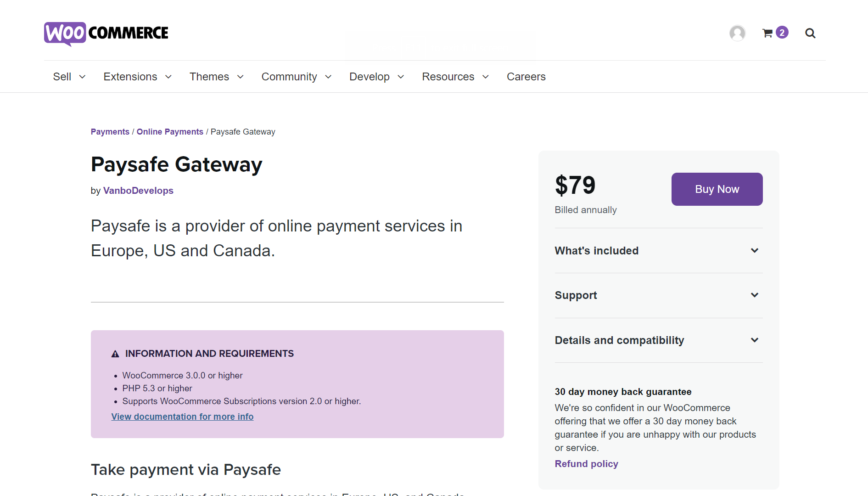Click the Information and Requirements heading
Screen dimensions: 868x496
(x=209, y=354)
